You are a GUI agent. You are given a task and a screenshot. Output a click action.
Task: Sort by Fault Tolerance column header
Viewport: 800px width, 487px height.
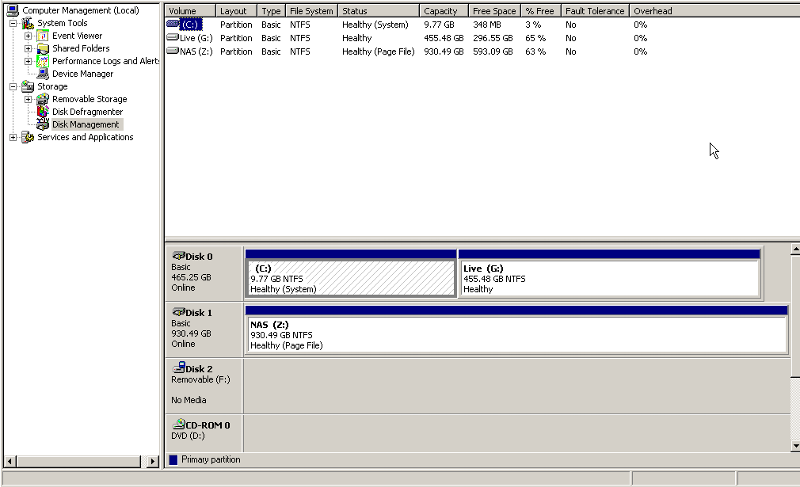point(595,11)
